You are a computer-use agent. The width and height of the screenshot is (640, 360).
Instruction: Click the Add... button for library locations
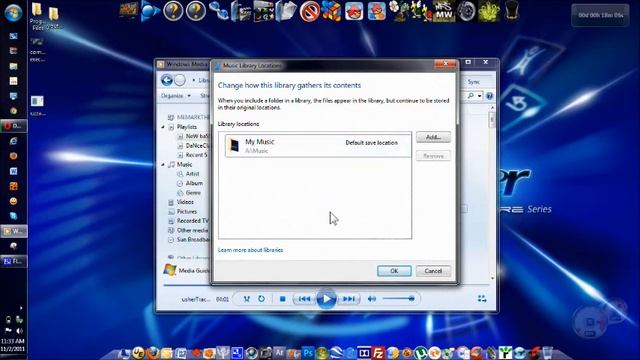(433, 137)
